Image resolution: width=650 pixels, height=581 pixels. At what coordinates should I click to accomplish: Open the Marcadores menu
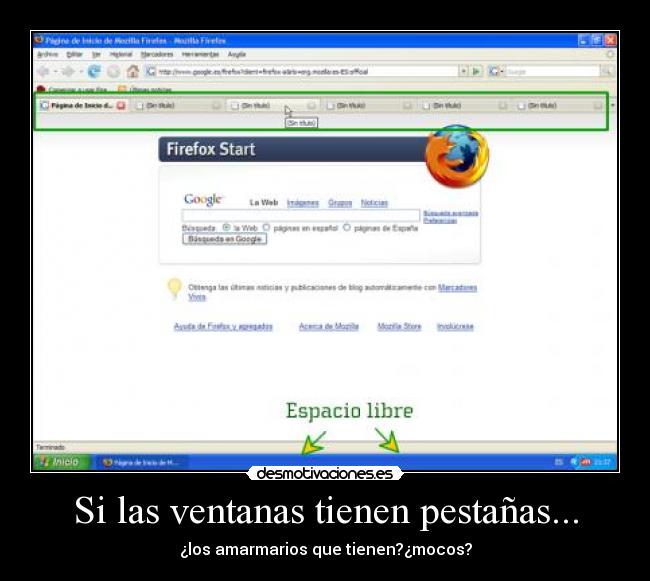[x=157, y=54]
